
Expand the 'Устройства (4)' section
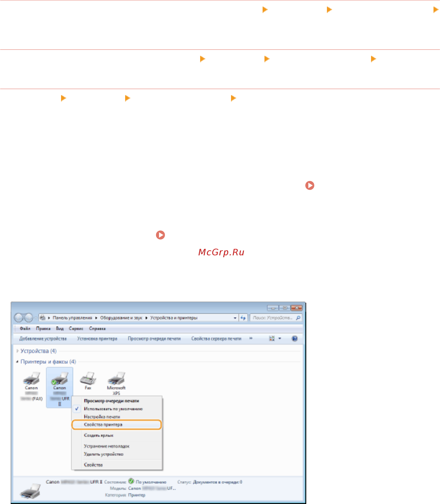point(17,351)
